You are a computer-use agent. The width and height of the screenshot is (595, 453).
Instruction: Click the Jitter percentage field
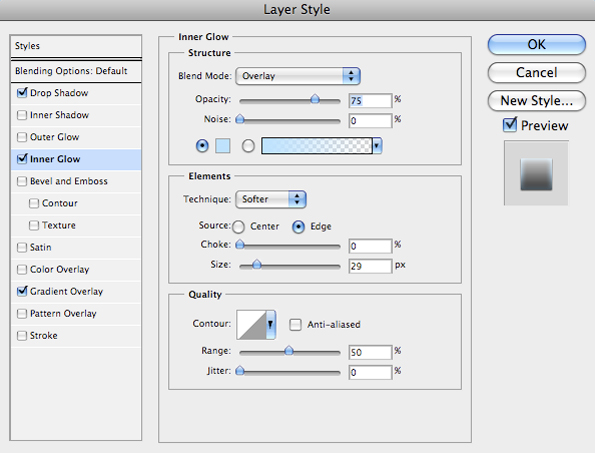tap(370, 373)
